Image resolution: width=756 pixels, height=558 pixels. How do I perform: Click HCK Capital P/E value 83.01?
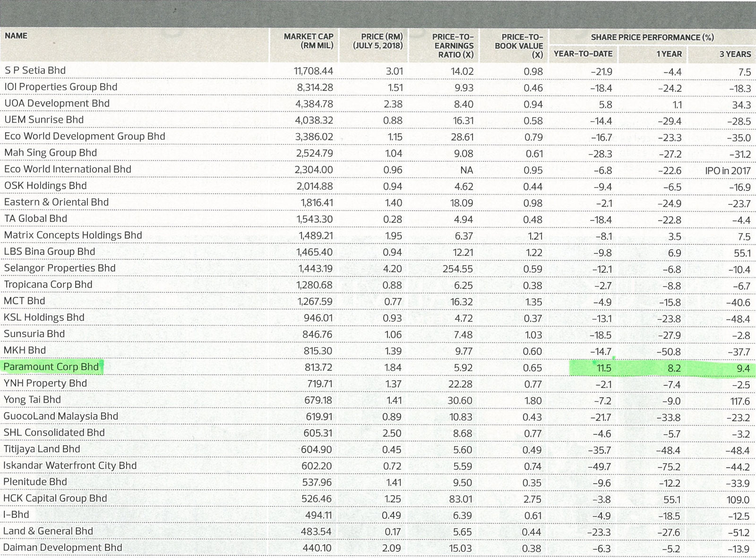[461, 499]
